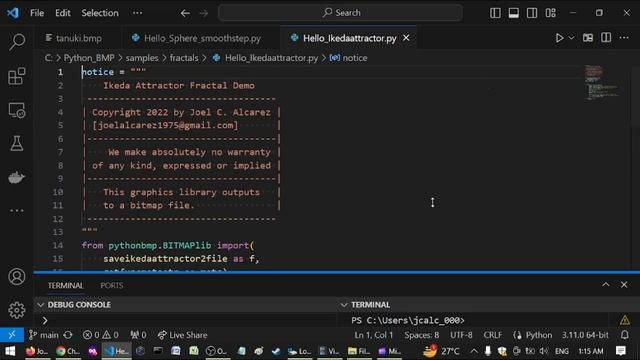This screenshot has height=360, width=640.
Task: Click the terminal warning icon
Action: [625, 320]
